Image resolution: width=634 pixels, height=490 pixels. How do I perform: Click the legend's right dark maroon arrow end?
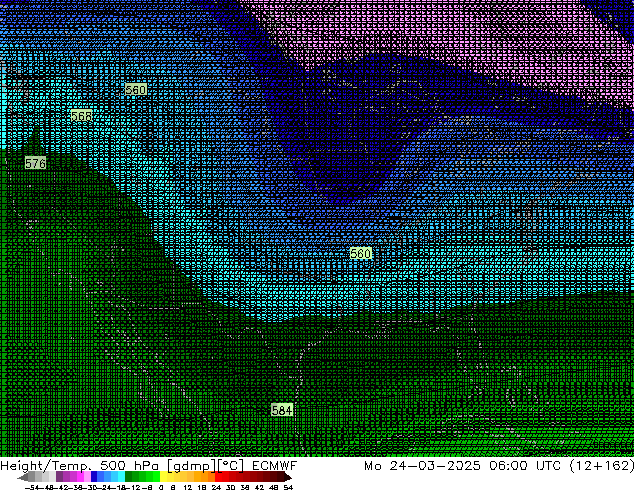click(x=288, y=477)
